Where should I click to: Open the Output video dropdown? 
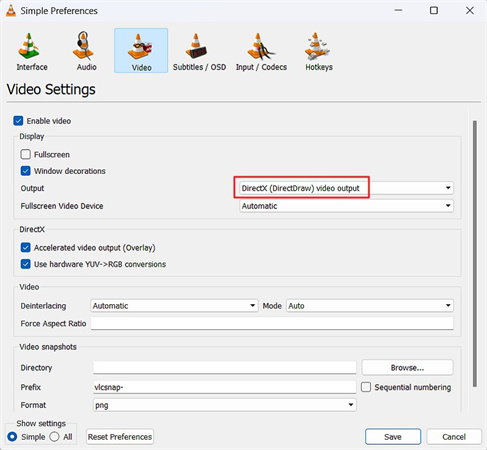point(346,188)
